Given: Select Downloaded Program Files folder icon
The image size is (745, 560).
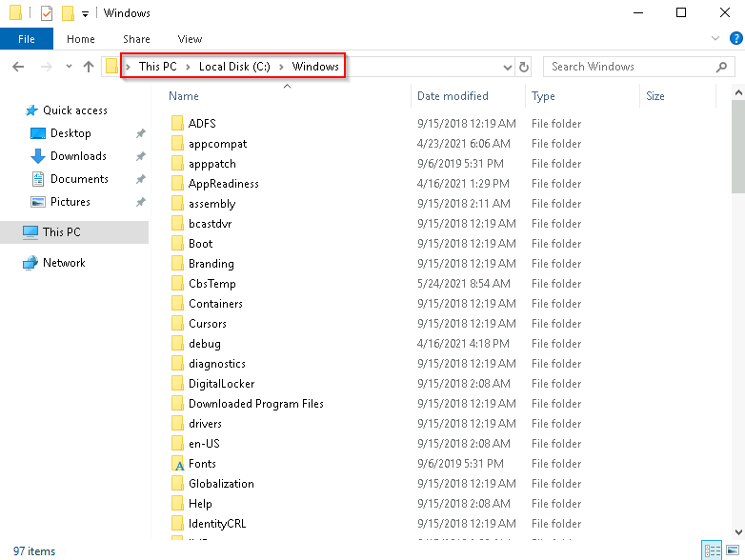Looking at the screenshot, I should tap(177, 403).
